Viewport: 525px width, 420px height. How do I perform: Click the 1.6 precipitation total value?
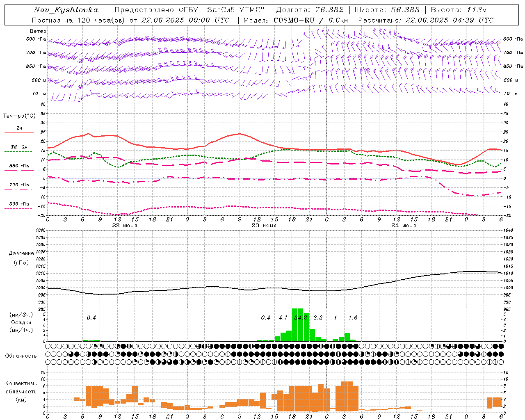coord(353,317)
